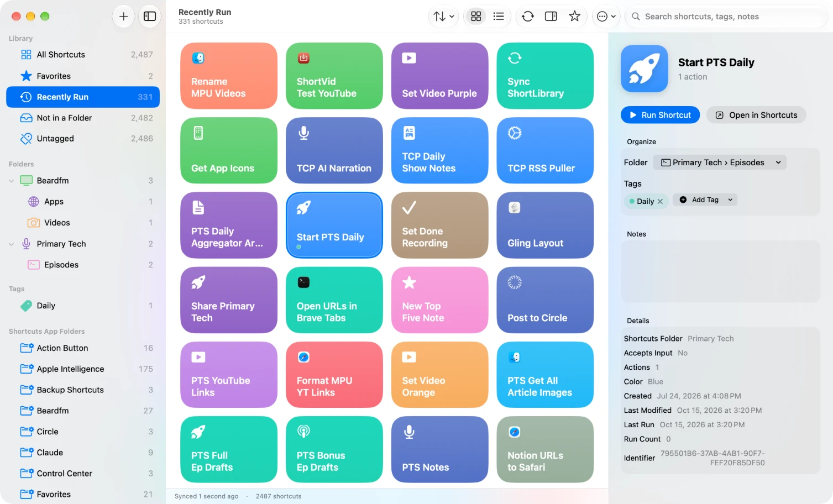Click the sync refresh icon
The width and height of the screenshot is (833, 504).
point(528,17)
